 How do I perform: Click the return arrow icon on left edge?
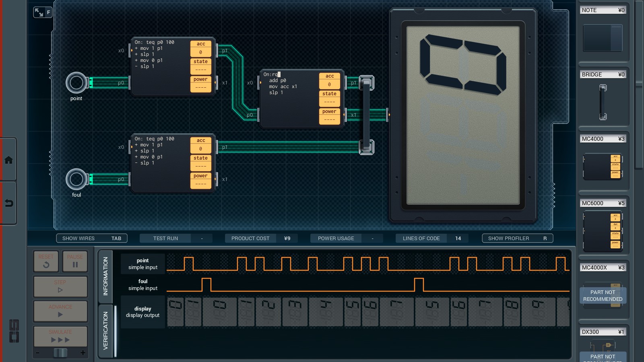8,203
